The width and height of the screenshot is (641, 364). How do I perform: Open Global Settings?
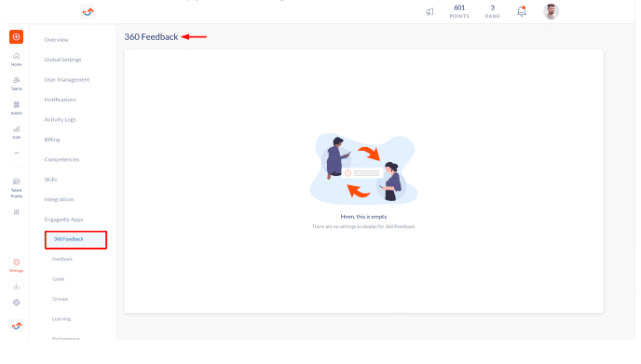[x=63, y=60]
